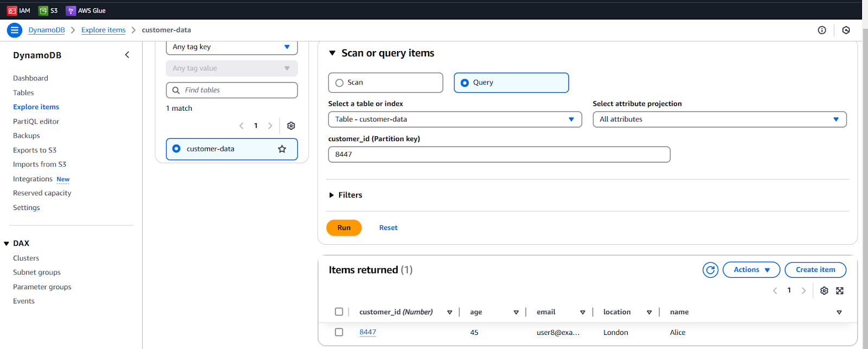
Task: Toggle the hamburger navigation menu
Action: (x=15, y=30)
